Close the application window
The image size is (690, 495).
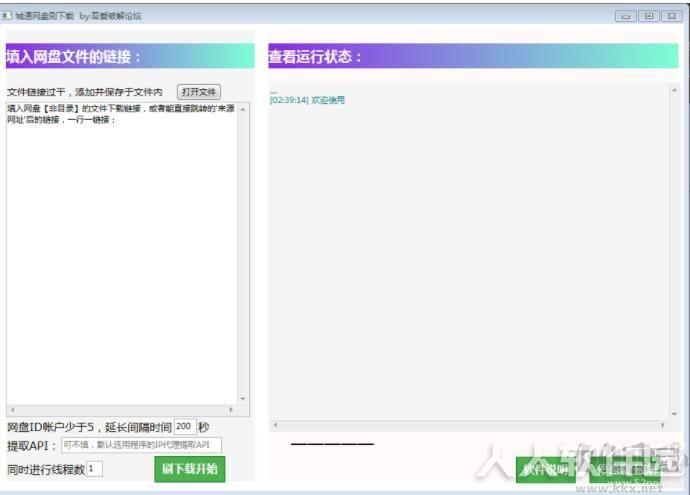672,16
